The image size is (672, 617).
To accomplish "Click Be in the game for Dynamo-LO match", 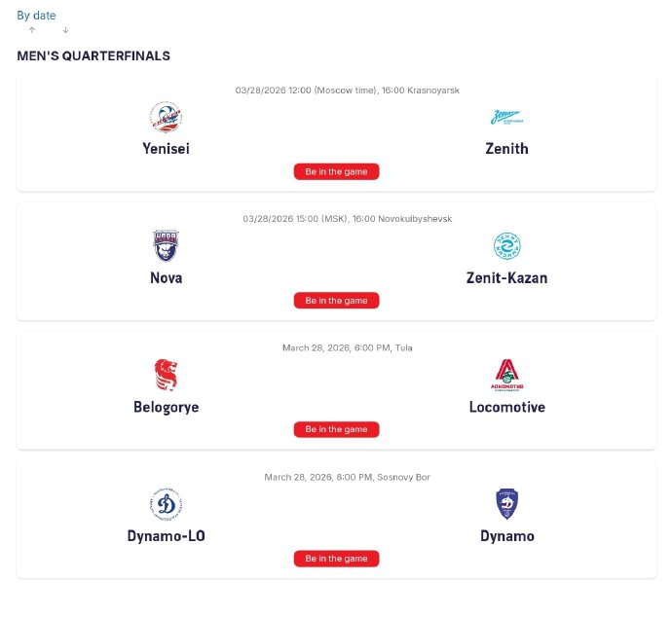I will (336, 559).
